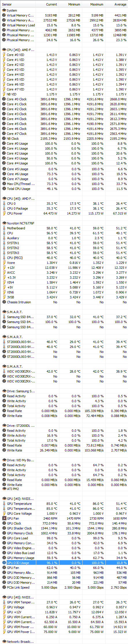Viewport: 128px width, 644px height.
Task: Select the highlighted GPU D3D Usage row
Action: tap(64, 563)
